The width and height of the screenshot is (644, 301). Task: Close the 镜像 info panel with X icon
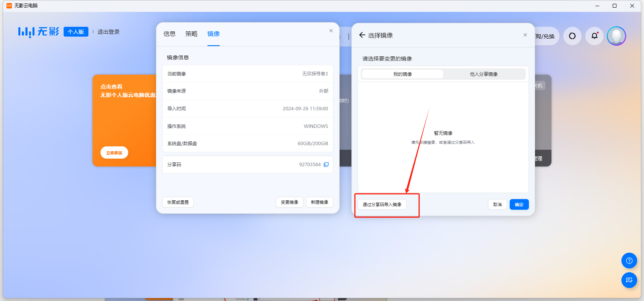click(331, 31)
